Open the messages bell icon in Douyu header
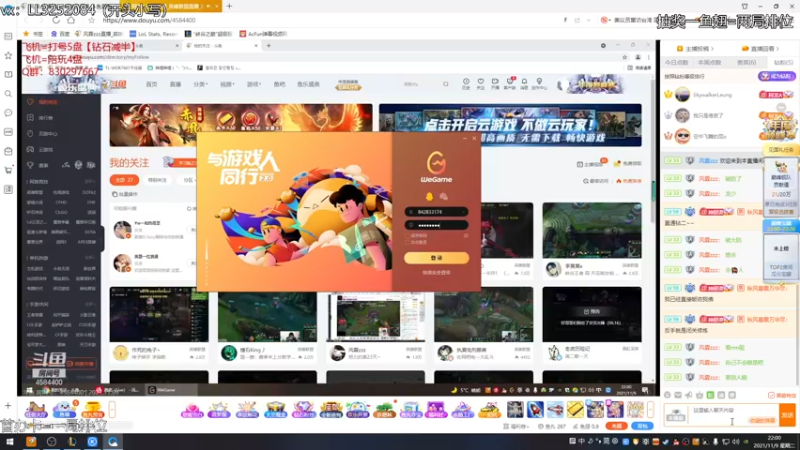 [x=524, y=84]
